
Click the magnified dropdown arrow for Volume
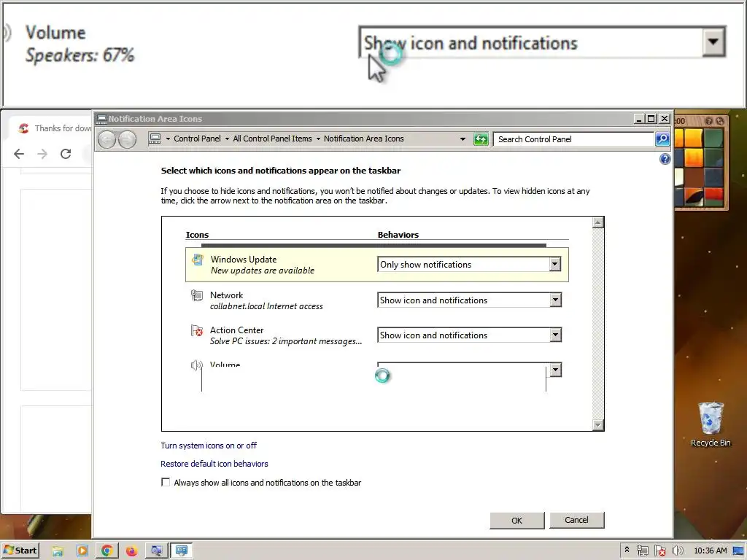[713, 42]
